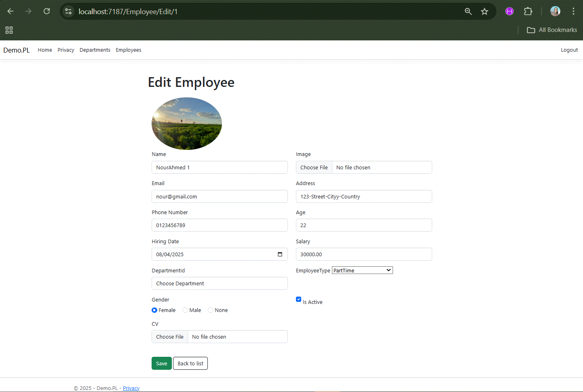This screenshot has width=583, height=392.
Task: Click the Phone Number input field
Action: [x=220, y=225]
